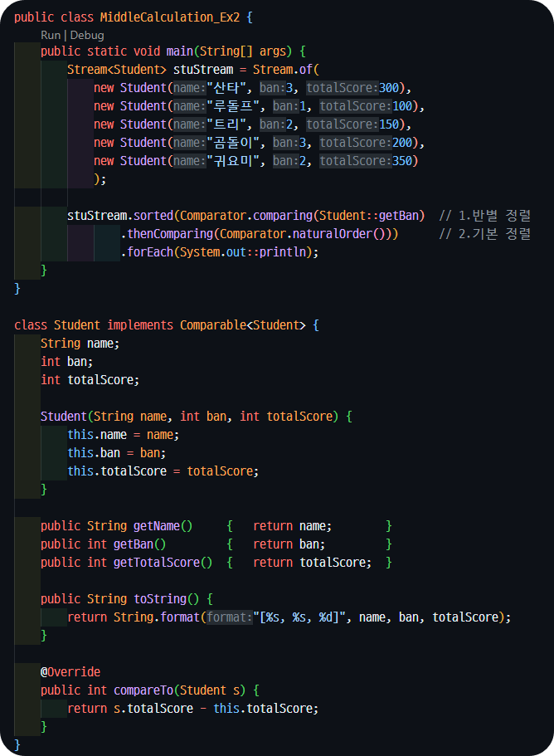The image size is (554, 756).
Task: Click this.totalScore assignment in the constructor
Action: coord(163,471)
